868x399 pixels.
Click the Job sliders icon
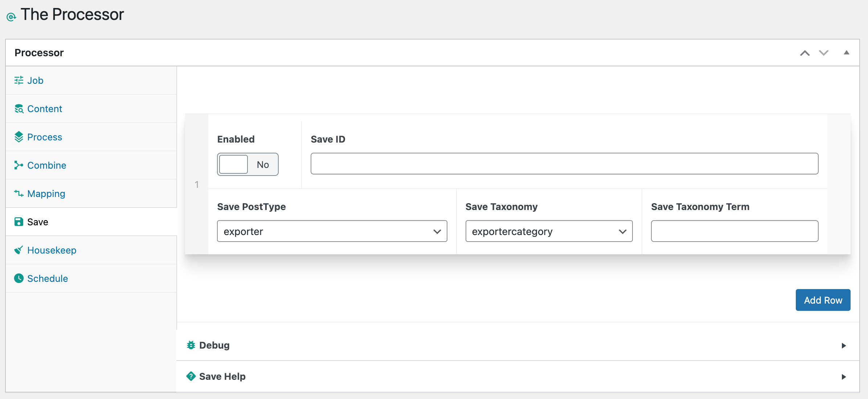pyautogui.click(x=19, y=80)
